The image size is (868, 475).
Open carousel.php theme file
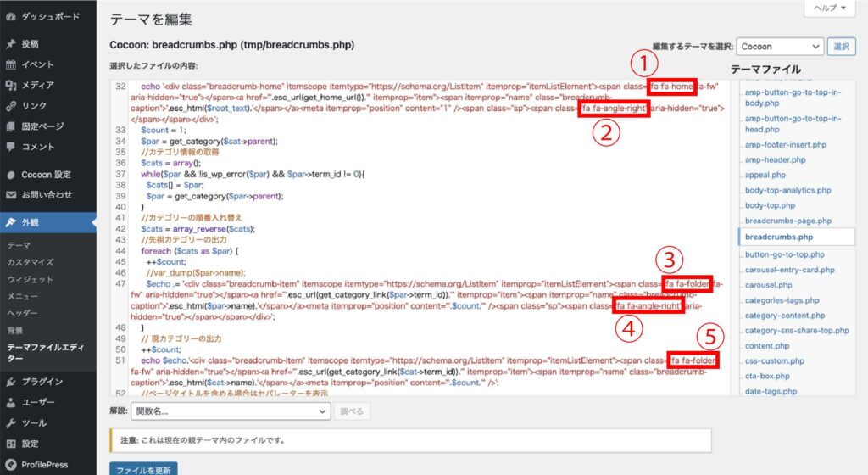[x=768, y=285]
